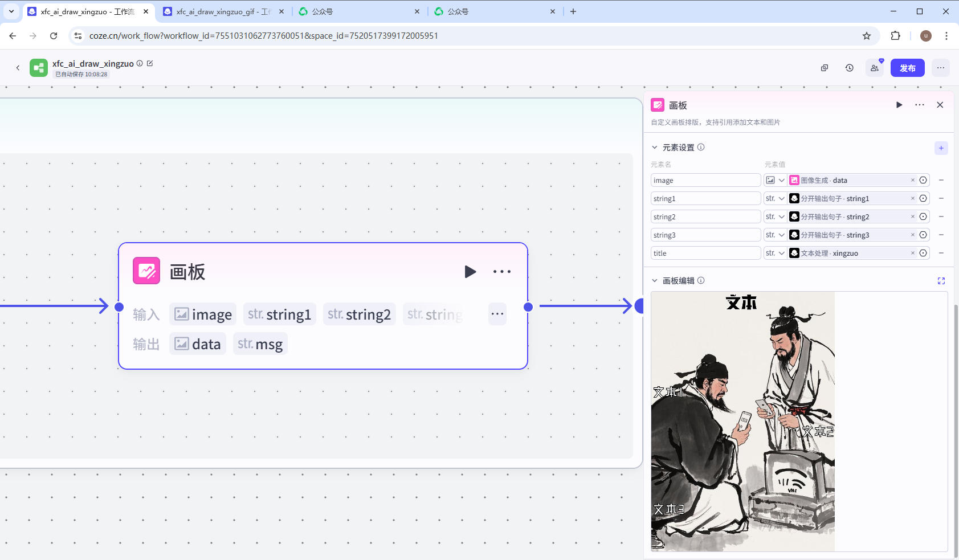The height and width of the screenshot is (560, 959).
Task: Open variable selector for the string2 row
Action: point(923,216)
